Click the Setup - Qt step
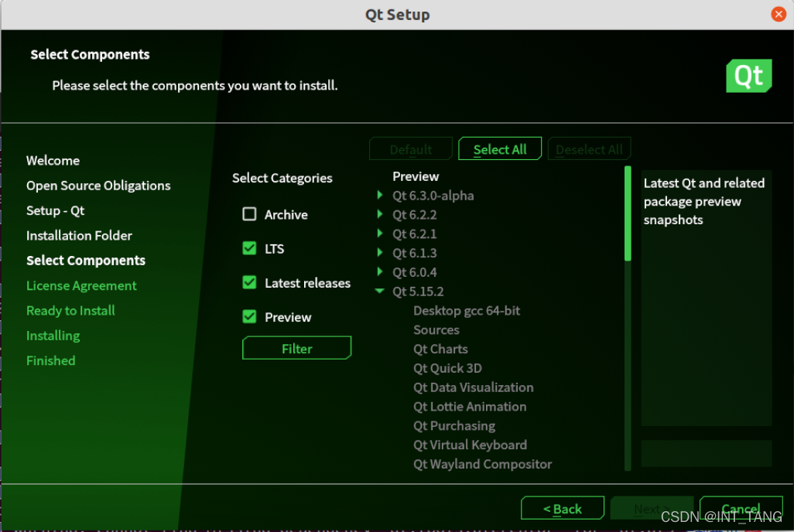 tap(55, 210)
